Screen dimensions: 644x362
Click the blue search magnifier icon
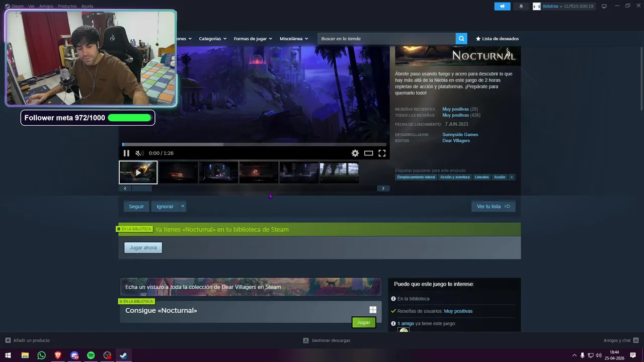coord(461,39)
